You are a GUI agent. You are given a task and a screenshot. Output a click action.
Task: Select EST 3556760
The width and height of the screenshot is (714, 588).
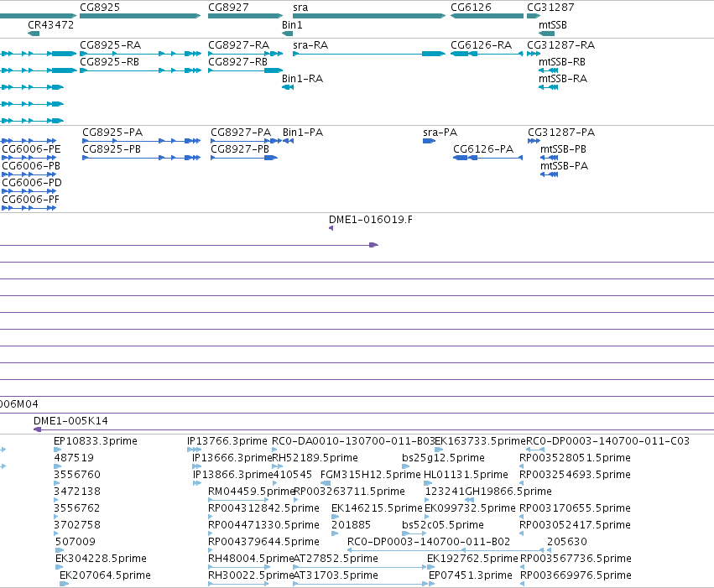(77, 475)
